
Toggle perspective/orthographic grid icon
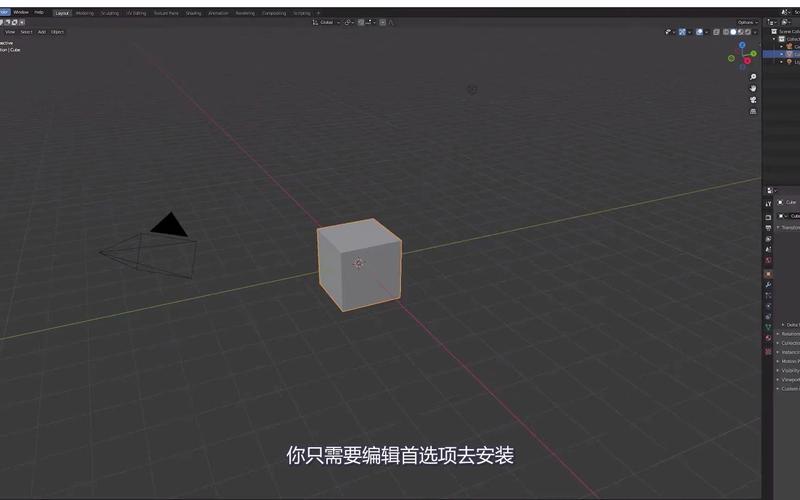click(x=753, y=111)
